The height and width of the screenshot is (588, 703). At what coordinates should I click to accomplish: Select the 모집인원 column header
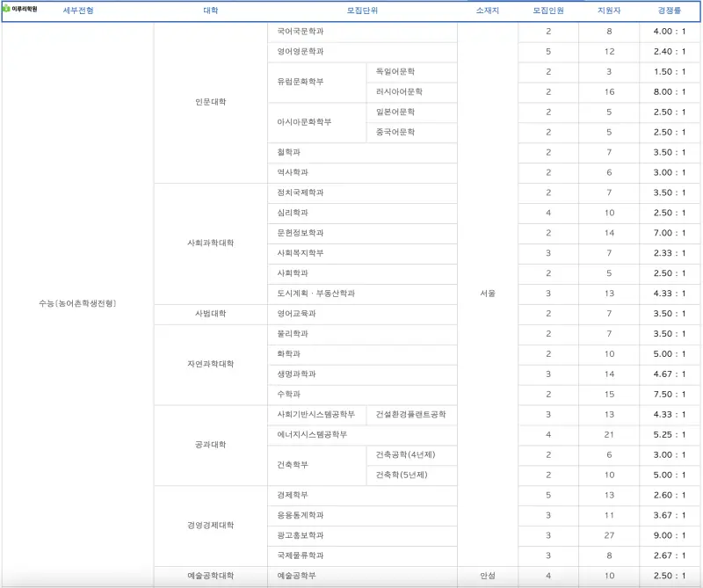pyautogui.click(x=547, y=11)
